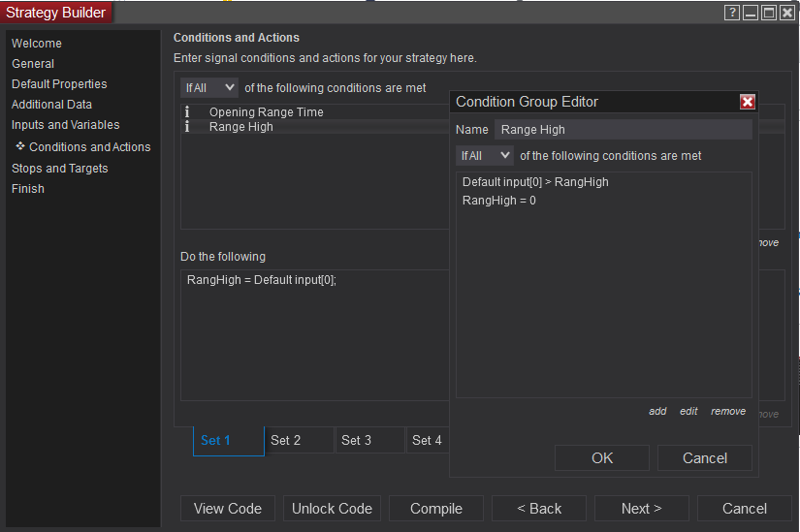This screenshot has height=532, width=800.
Task: Click the info icon beside Opening Range Time
Action: (187, 112)
